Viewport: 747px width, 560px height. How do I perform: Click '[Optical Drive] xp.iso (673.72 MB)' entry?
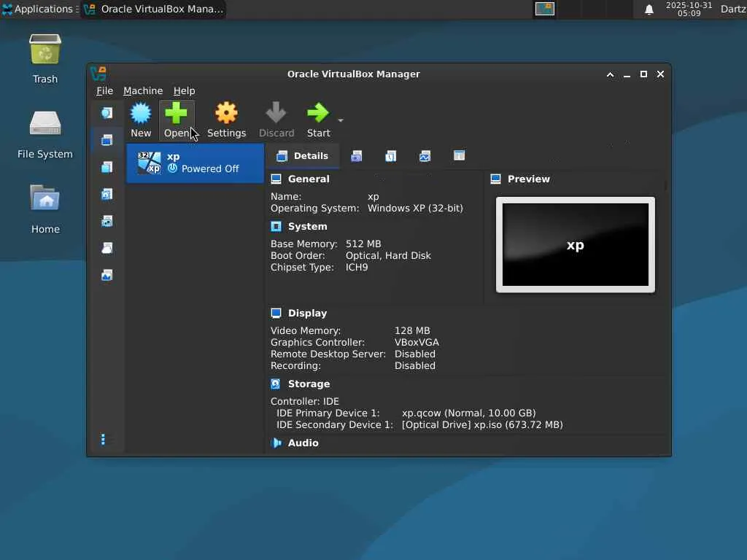click(482, 425)
